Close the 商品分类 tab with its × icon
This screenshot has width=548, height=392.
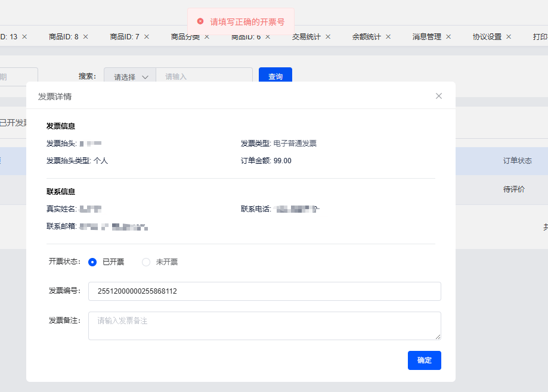tap(206, 36)
